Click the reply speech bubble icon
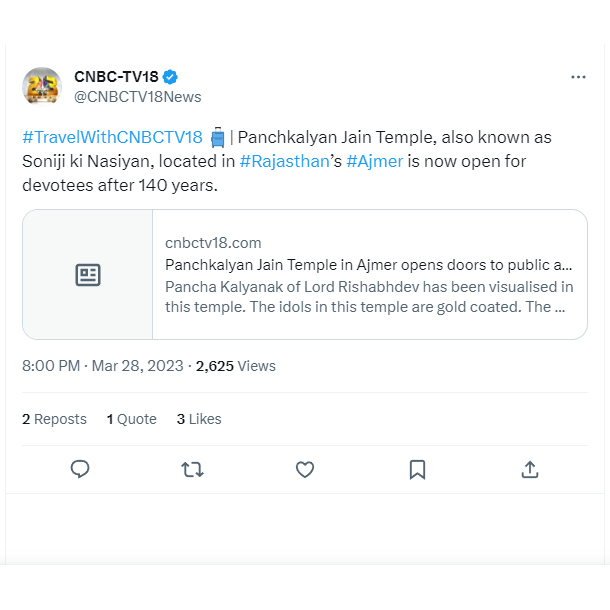This screenshot has width=610, height=610. (x=80, y=469)
